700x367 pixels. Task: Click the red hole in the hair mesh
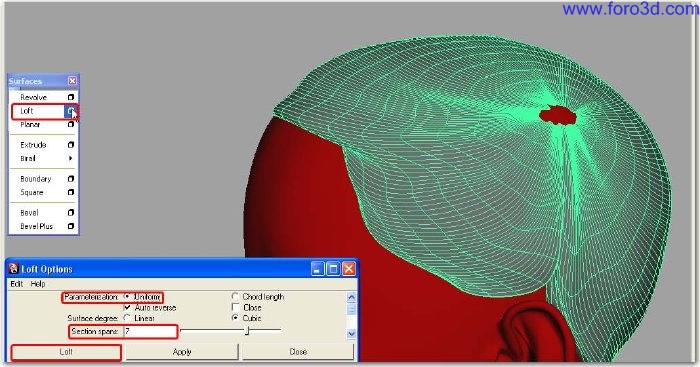click(557, 115)
